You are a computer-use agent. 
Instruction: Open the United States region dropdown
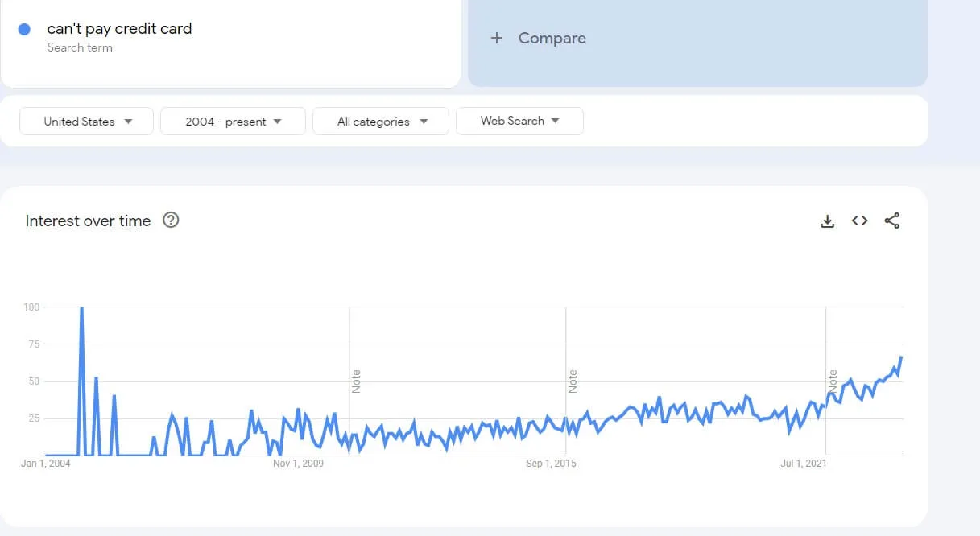(x=87, y=122)
